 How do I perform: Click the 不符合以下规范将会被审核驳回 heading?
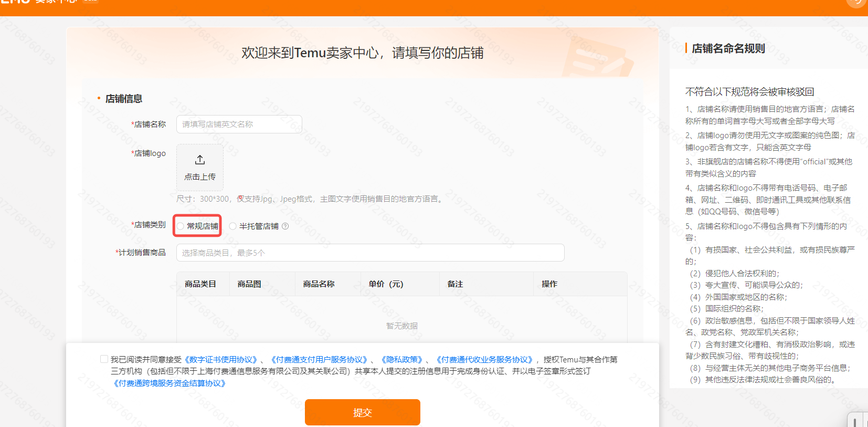tap(749, 92)
